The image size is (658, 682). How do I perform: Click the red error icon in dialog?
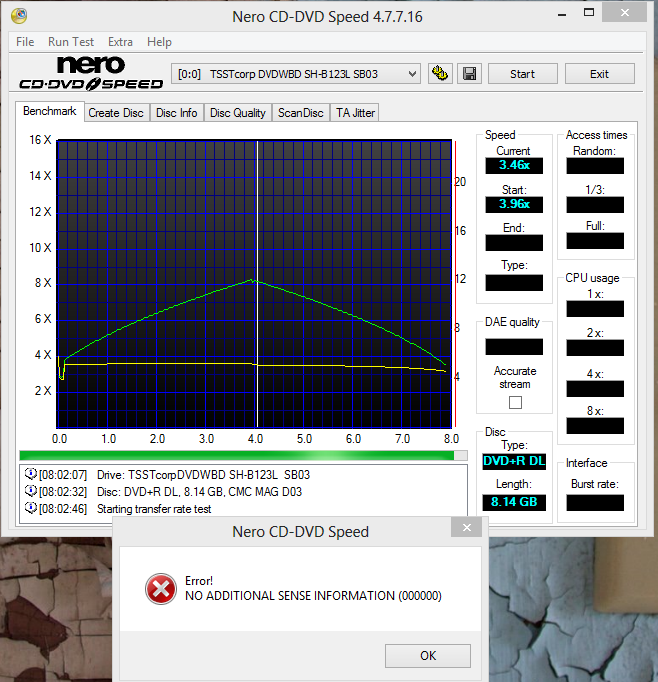click(x=161, y=589)
